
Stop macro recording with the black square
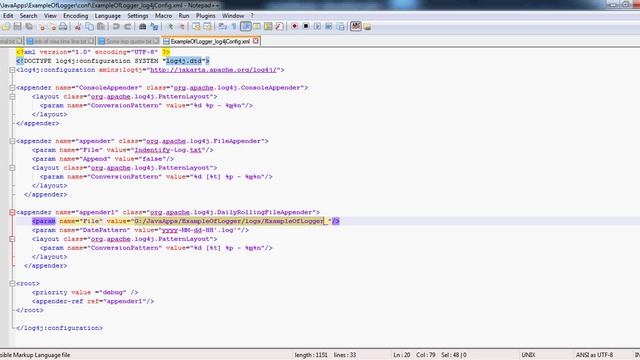pos(306,27)
